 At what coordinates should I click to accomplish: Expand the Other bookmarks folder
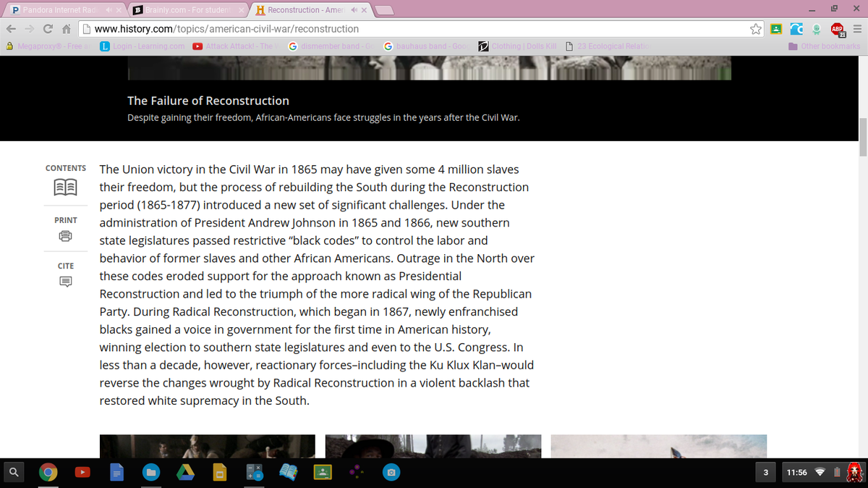824,46
